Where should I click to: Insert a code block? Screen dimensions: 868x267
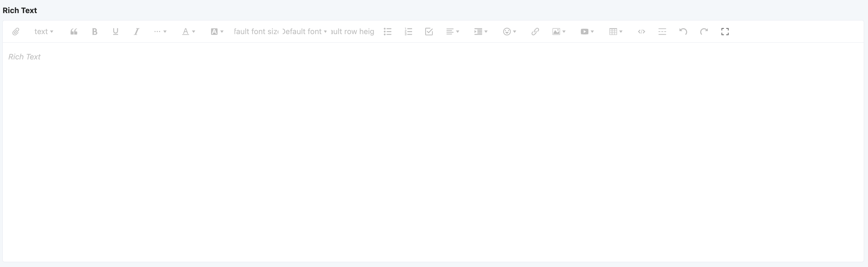point(641,32)
